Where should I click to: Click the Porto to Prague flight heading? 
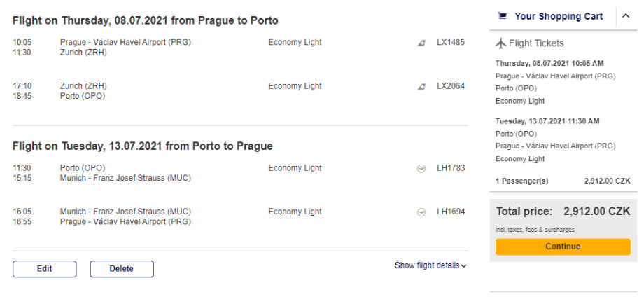coord(142,146)
